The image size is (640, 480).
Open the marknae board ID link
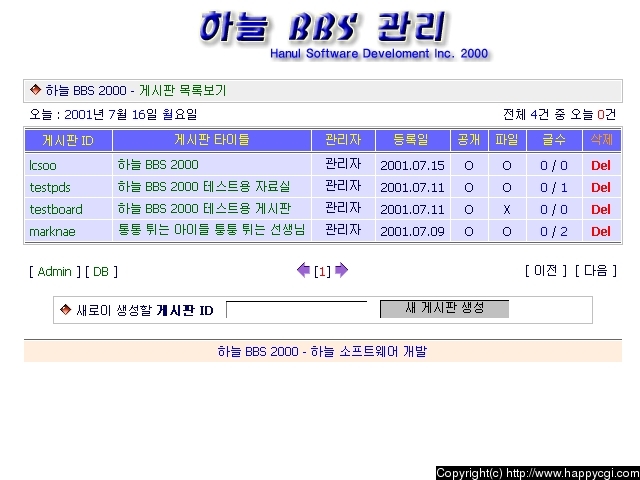pyautogui.click(x=52, y=231)
